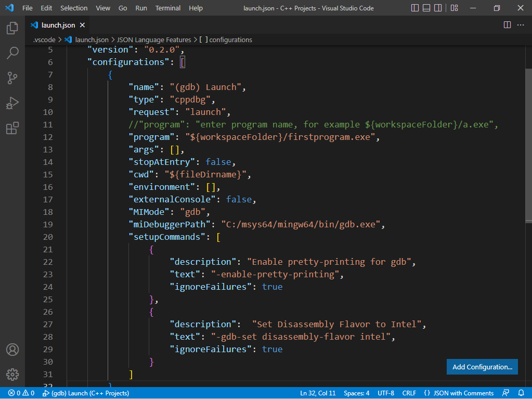532x399 pixels.
Task: Open the Run menu
Action: (x=141, y=8)
